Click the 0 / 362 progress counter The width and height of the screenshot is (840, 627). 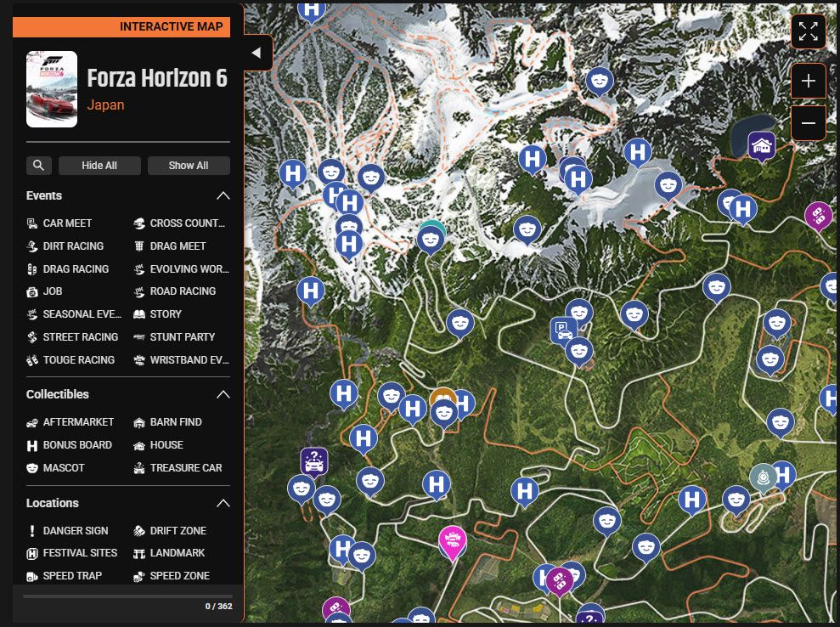click(218, 606)
